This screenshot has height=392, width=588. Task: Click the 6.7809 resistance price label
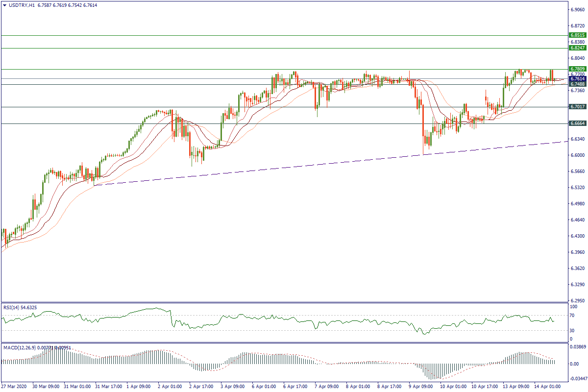tap(577, 69)
